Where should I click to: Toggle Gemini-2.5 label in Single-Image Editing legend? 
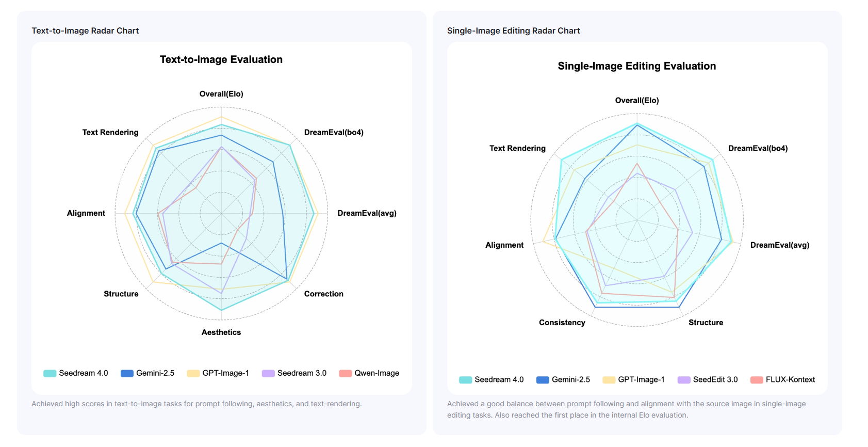tap(571, 380)
